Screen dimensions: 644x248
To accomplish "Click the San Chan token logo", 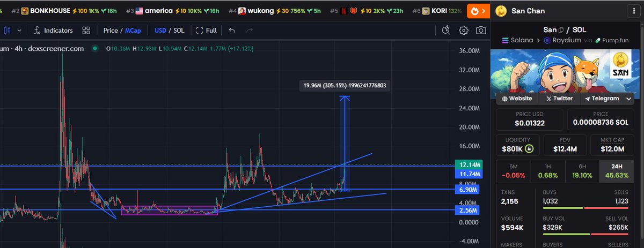I will click(x=501, y=11).
